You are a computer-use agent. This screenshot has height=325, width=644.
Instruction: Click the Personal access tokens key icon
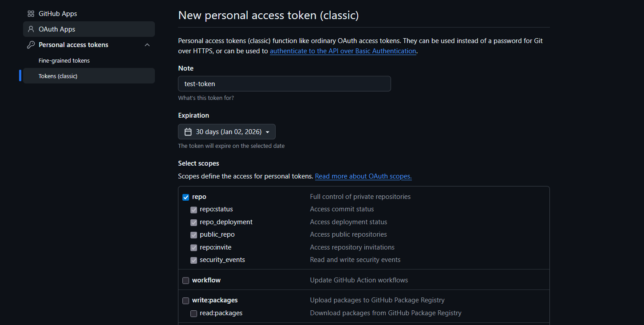pos(31,45)
